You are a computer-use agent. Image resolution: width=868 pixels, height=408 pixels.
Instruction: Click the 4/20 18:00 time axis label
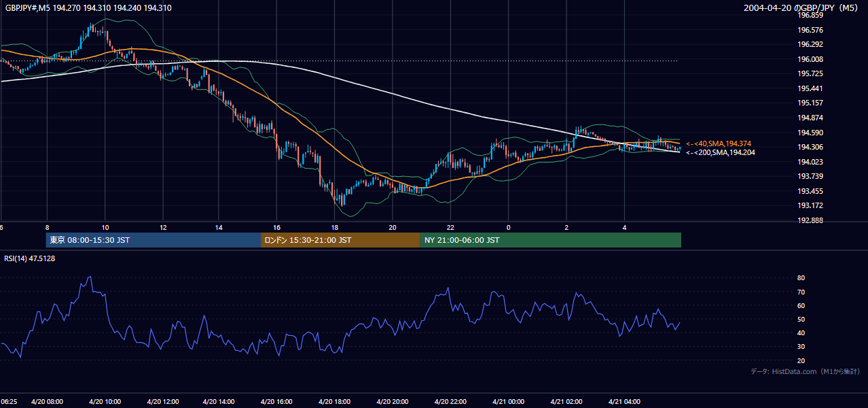point(336,402)
